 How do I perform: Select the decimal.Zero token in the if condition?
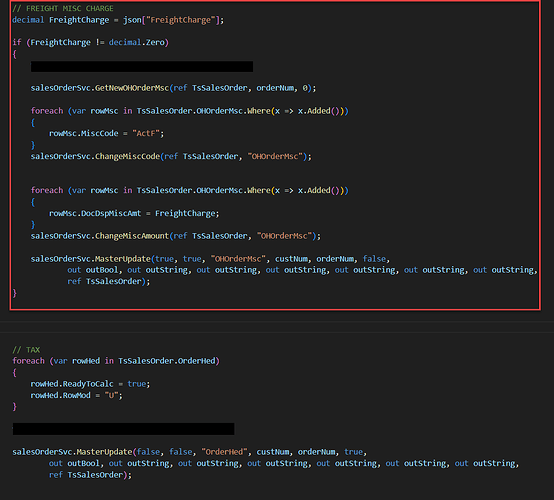(x=136, y=42)
